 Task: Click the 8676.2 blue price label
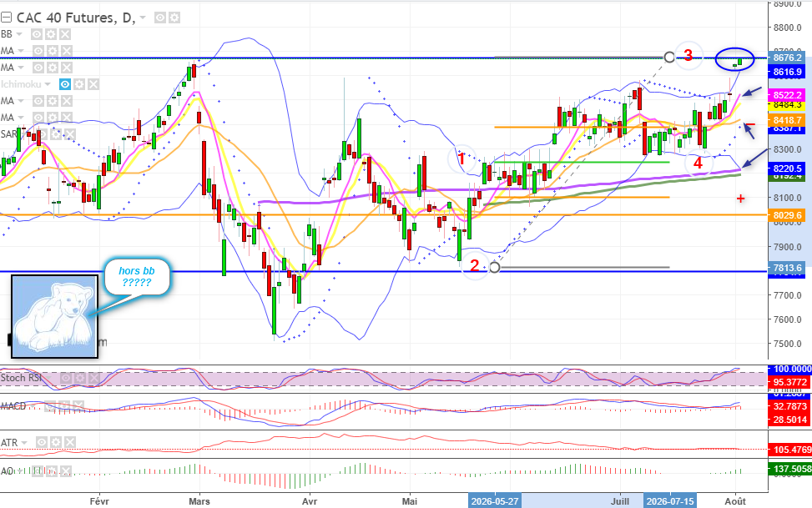click(x=787, y=58)
